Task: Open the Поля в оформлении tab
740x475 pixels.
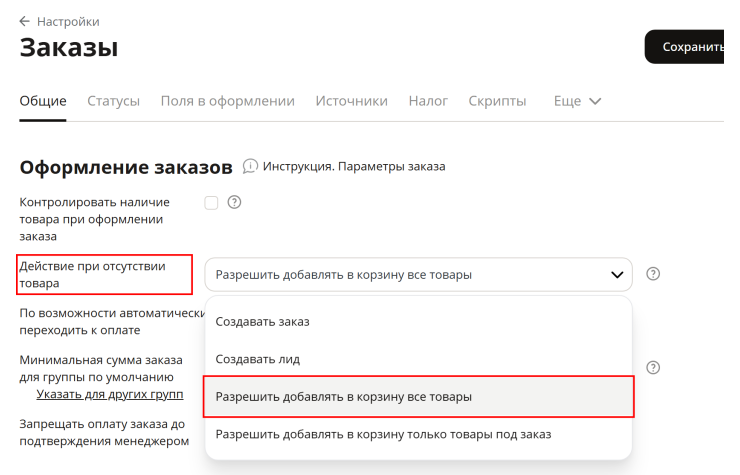Action: pos(227,101)
